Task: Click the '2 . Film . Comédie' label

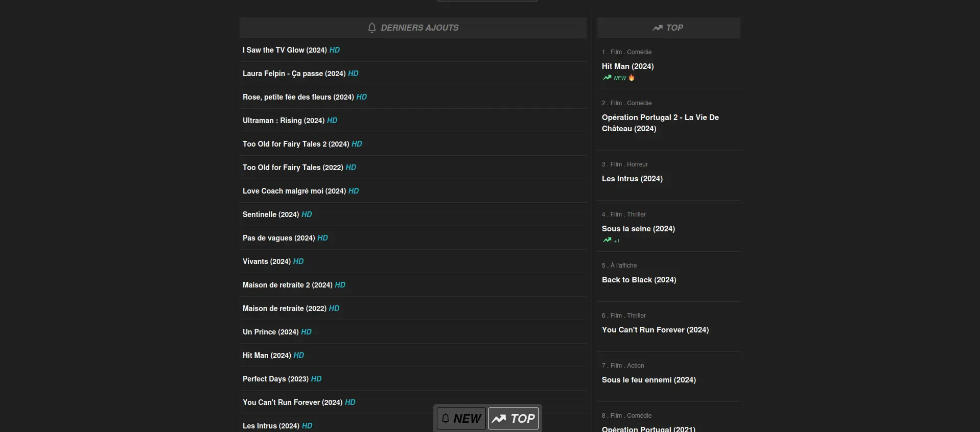Action: tap(626, 103)
